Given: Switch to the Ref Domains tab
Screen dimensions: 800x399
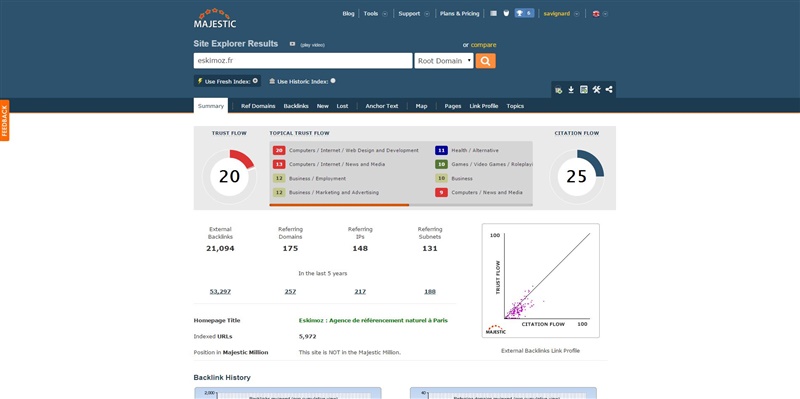Looking at the screenshot, I should (x=258, y=106).
